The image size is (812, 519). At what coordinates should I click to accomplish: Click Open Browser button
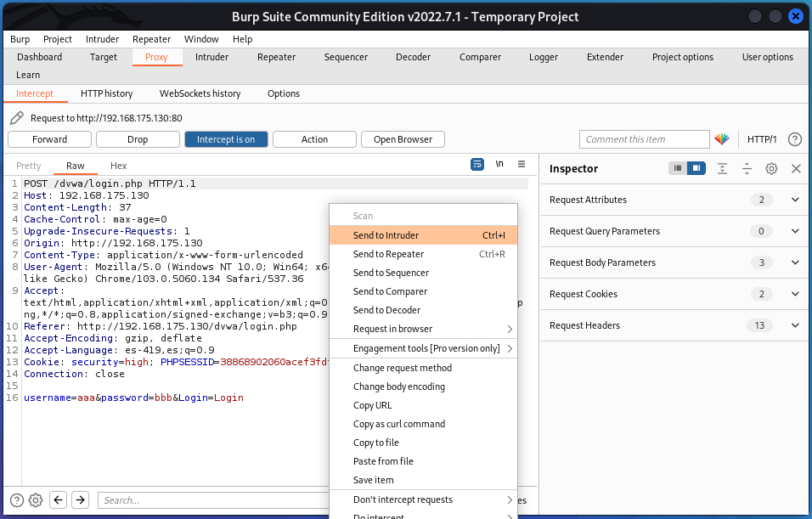pos(403,139)
